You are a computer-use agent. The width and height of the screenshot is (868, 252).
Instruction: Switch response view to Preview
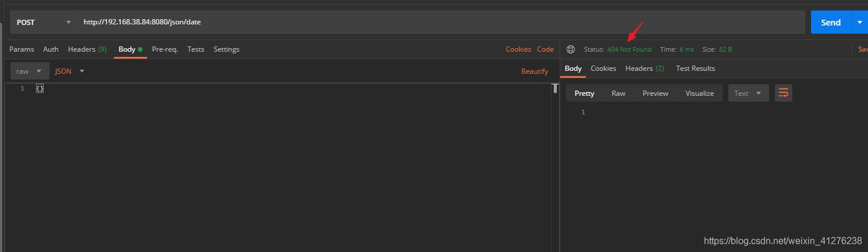tap(656, 93)
